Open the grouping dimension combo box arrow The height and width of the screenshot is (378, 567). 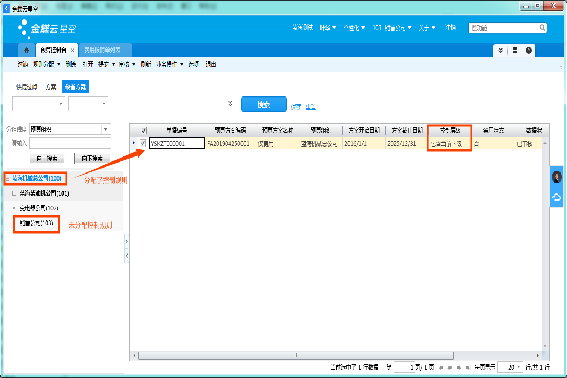point(106,129)
